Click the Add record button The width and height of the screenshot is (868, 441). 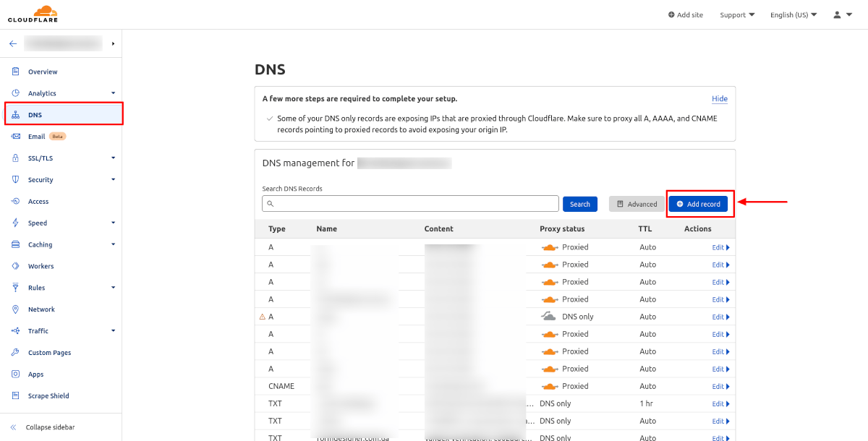699,204
